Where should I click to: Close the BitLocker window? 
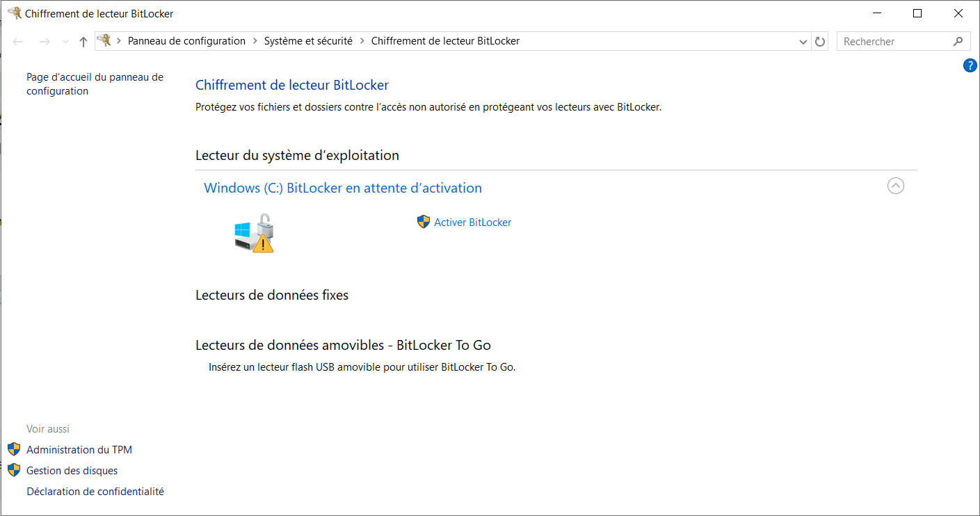[958, 13]
